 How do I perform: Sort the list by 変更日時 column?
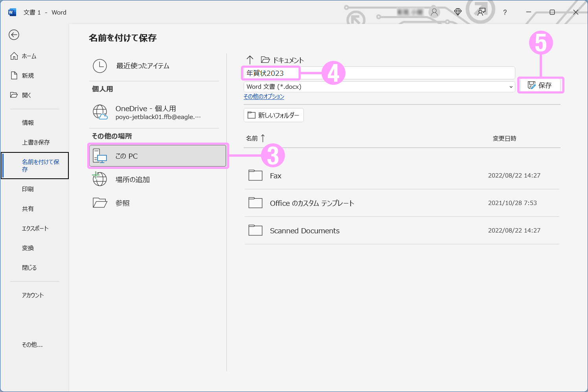pos(504,138)
